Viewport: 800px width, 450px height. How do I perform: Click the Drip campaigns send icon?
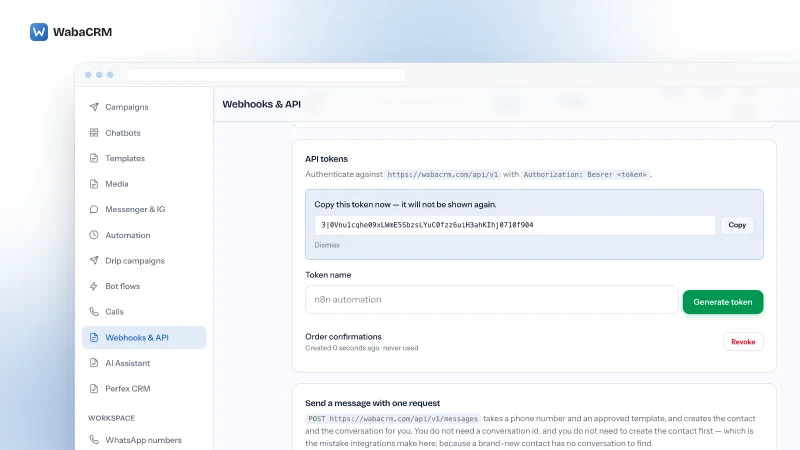pyautogui.click(x=94, y=261)
